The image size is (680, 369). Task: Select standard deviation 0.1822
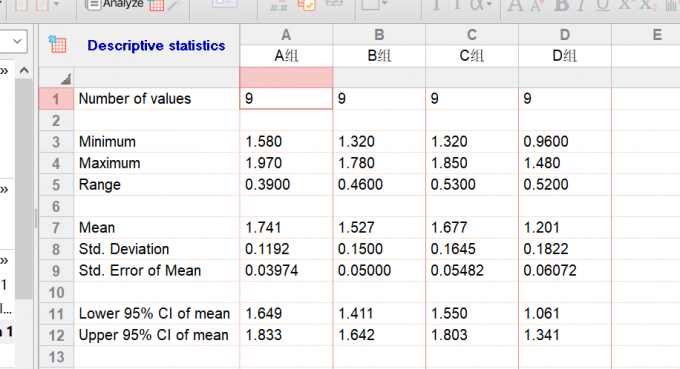(565, 249)
